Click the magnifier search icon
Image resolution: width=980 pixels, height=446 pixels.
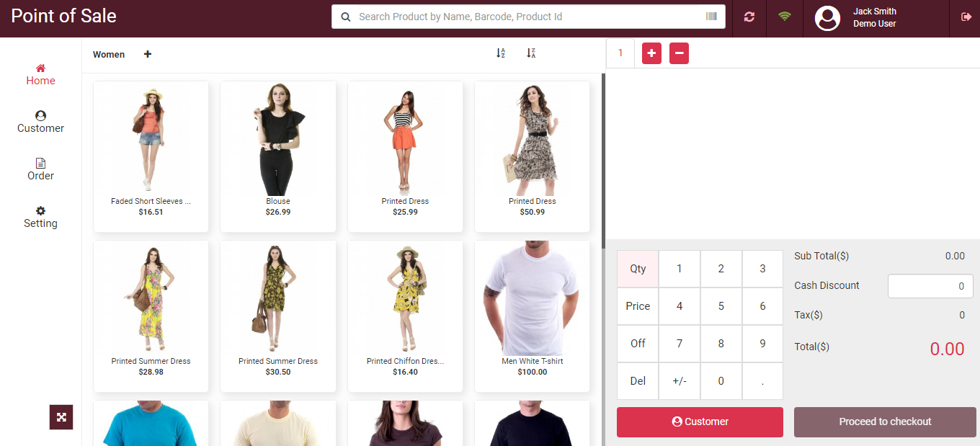click(x=346, y=17)
